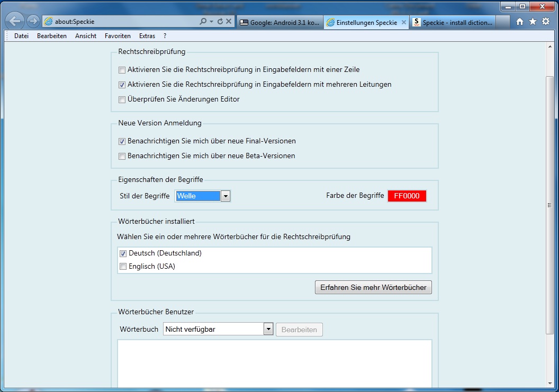
Task: Open the Home page icon
Action: coord(520,22)
